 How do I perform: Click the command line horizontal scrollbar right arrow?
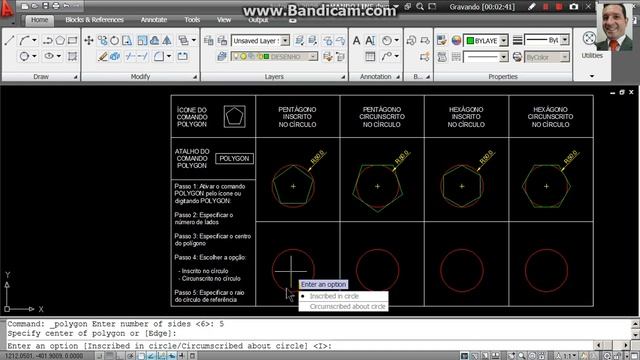tap(626, 345)
